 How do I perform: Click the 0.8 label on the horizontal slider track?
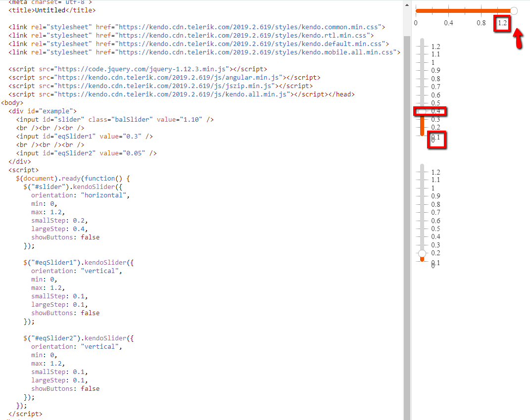(481, 23)
